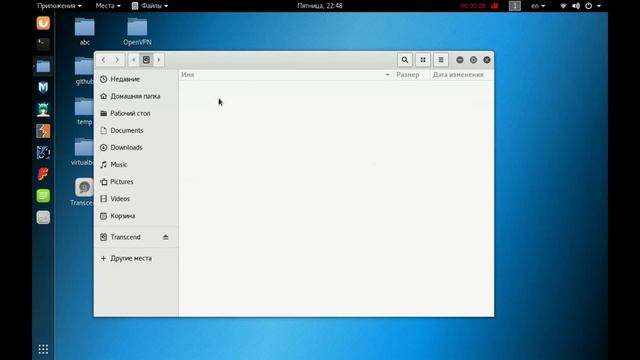Show all applications grid
Image resolution: width=640 pixels, height=360 pixels.
pyautogui.click(x=43, y=349)
